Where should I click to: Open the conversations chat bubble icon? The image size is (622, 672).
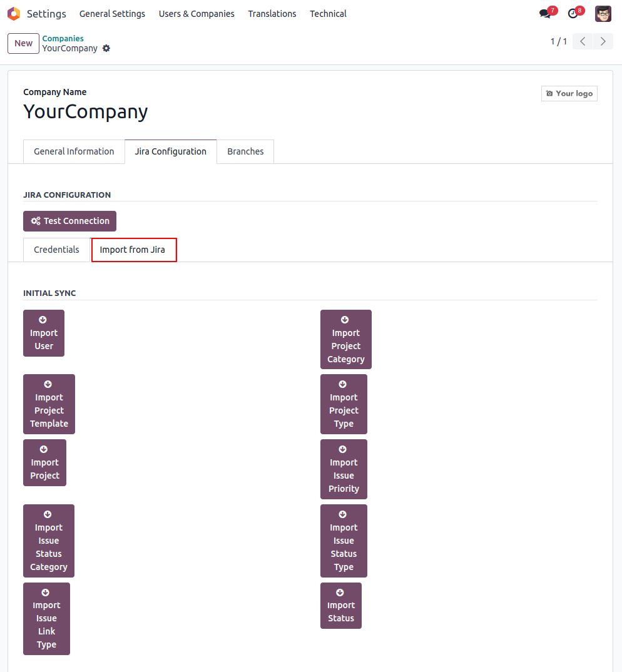pyautogui.click(x=545, y=14)
